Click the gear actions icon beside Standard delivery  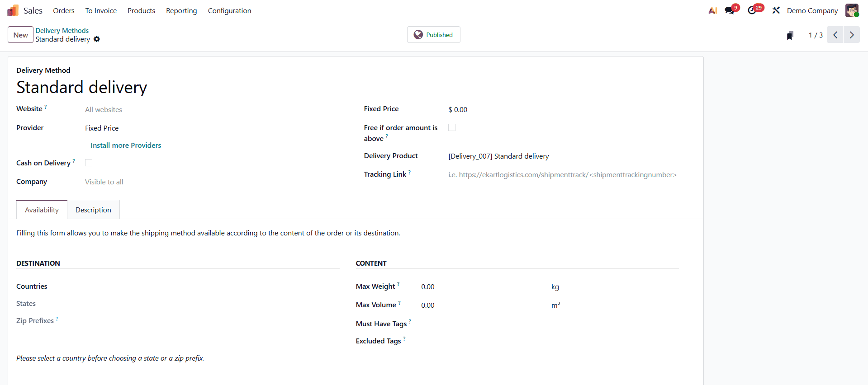(97, 39)
